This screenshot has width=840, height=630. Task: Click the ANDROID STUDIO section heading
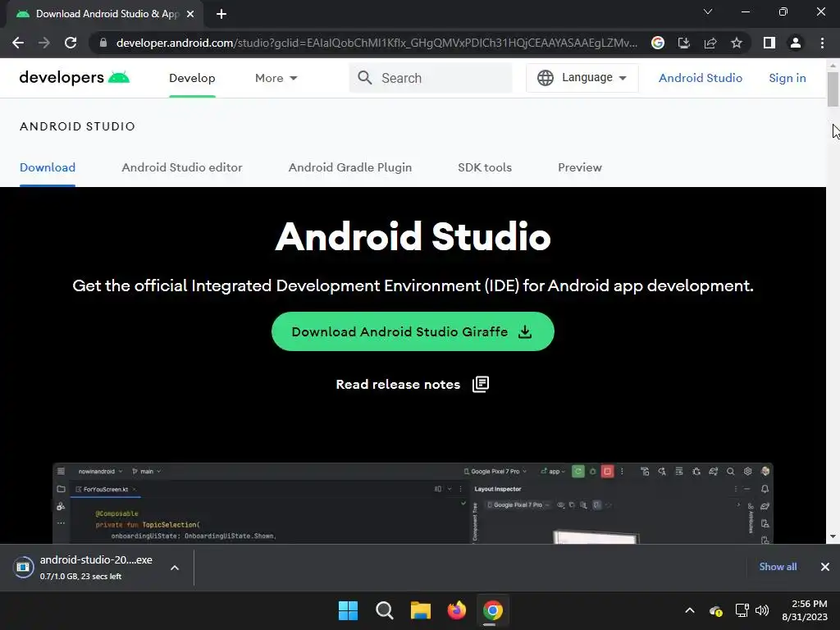pos(77,126)
